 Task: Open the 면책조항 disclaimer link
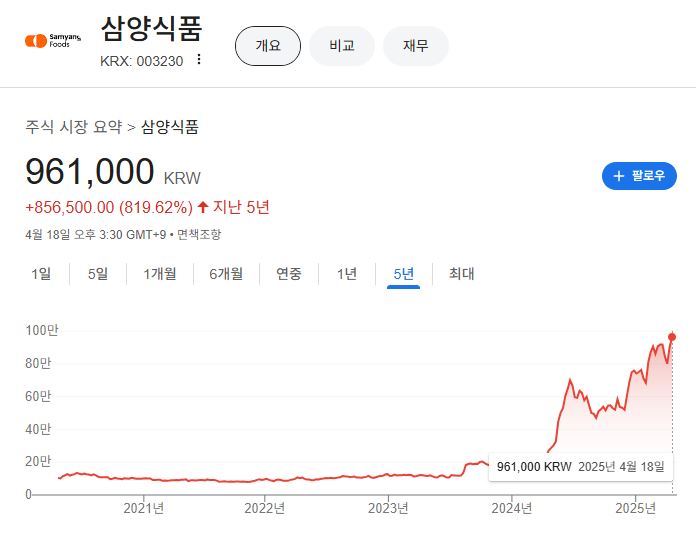pyautogui.click(x=199, y=234)
